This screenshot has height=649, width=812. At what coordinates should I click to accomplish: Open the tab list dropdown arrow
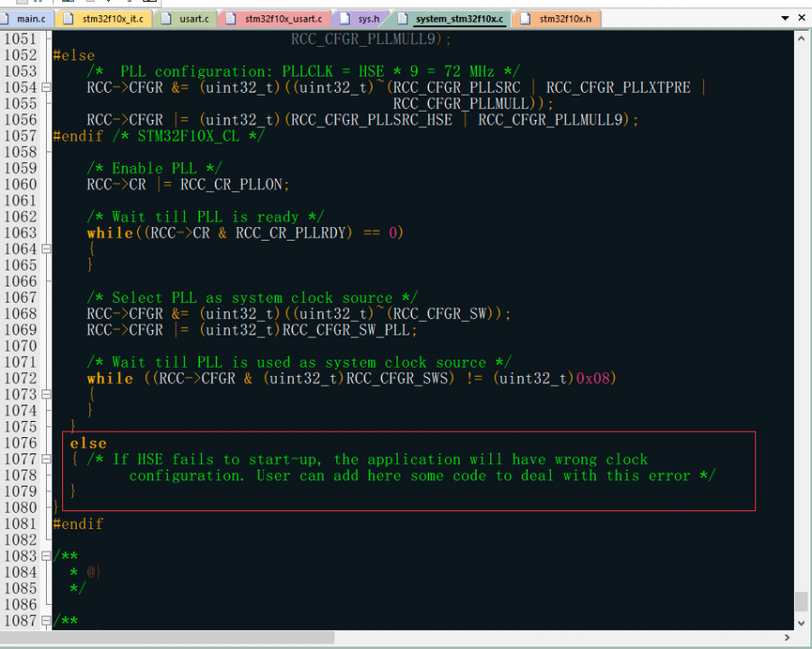785,18
